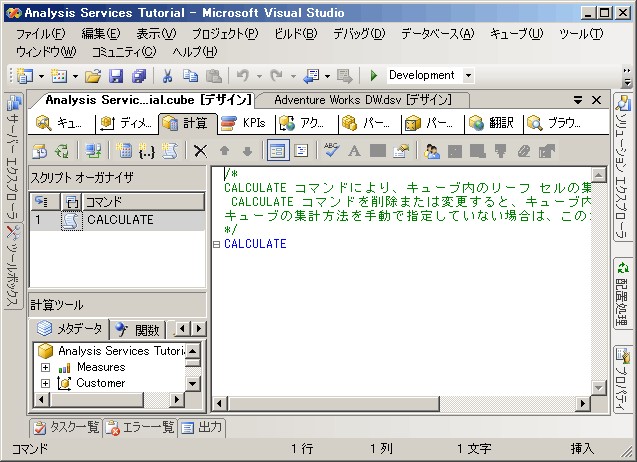The width and height of the screenshot is (637, 462).
Task: Open the ツールボックス side panel
Action: click(x=13, y=266)
